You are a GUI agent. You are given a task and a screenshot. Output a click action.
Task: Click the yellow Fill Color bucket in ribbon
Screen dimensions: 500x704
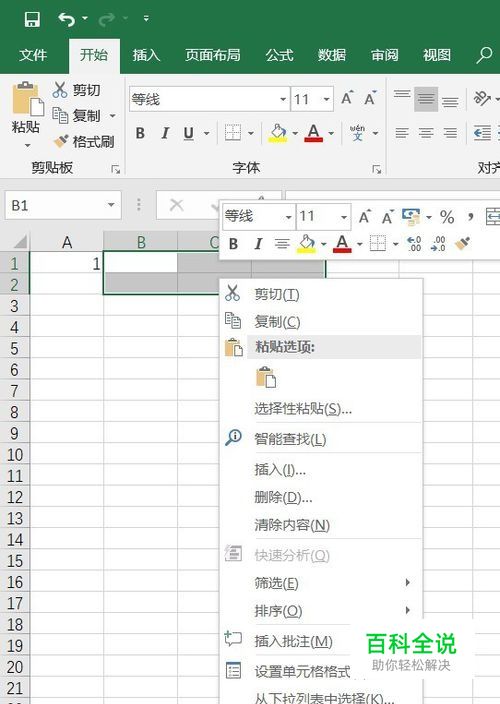[278, 133]
